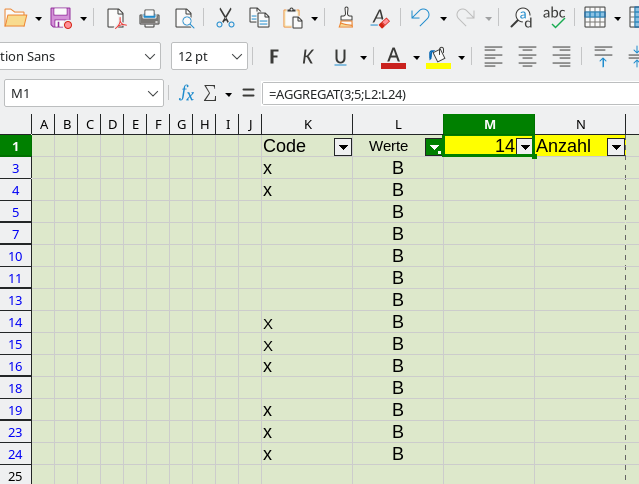Click the Print icon
Screen dimensions: 639x484
click(149, 18)
